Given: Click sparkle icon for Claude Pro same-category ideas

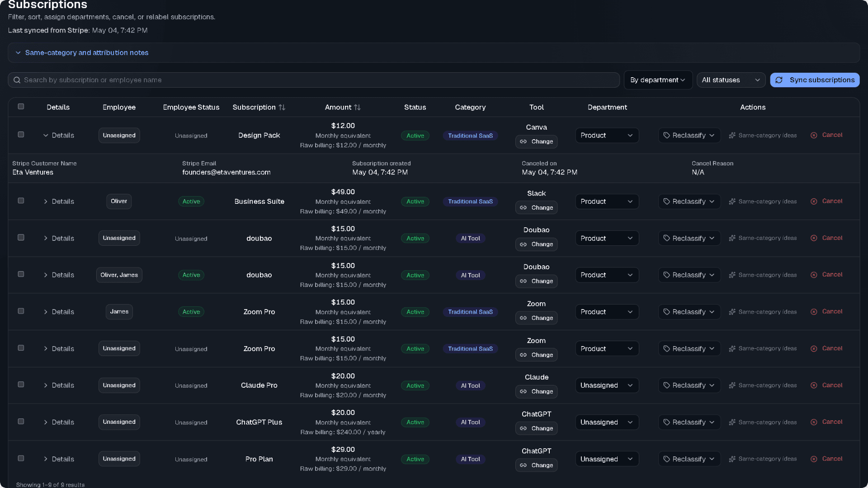Looking at the screenshot, I should click(x=732, y=385).
